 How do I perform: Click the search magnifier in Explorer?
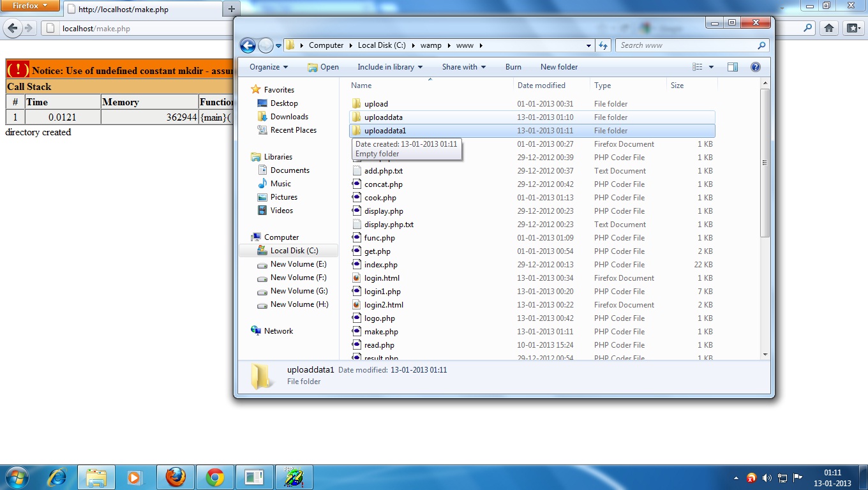point(761,45)
